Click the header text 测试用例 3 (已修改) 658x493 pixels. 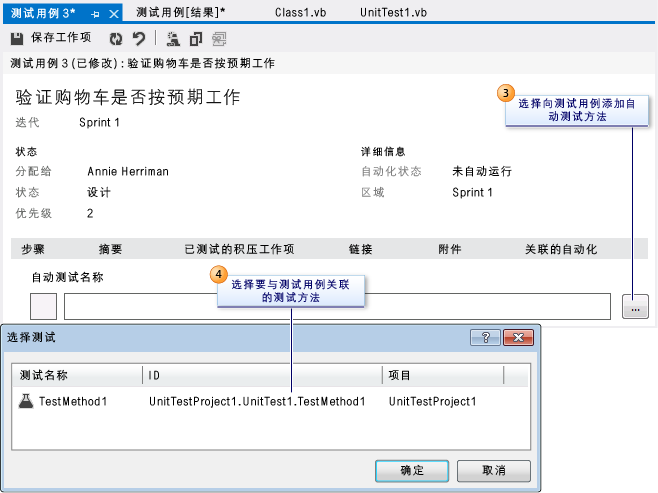pyautogui.click(x=64, y=63)
